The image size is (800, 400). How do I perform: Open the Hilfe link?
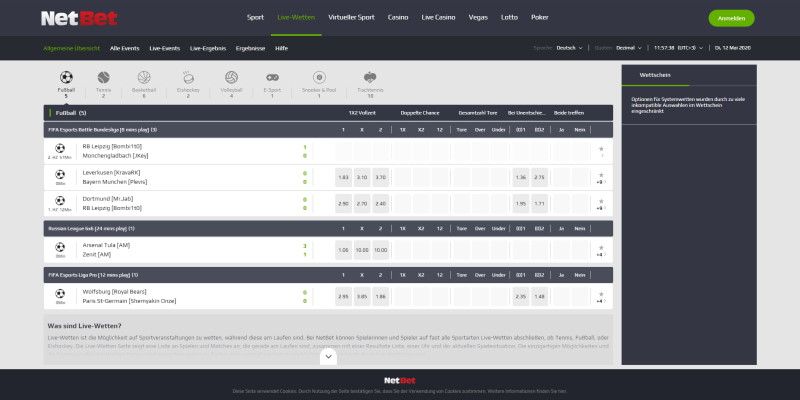point(281,48)
